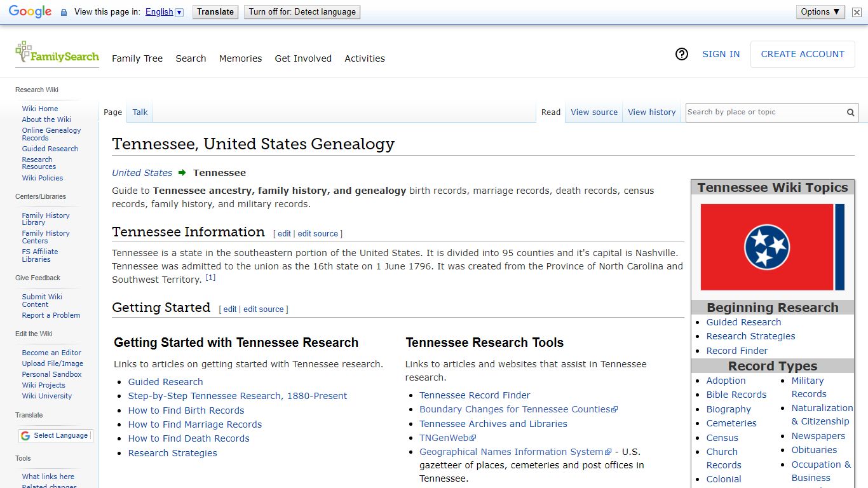Click edit source next to Getting Started

pyautogui.click(x=264, y=309)
